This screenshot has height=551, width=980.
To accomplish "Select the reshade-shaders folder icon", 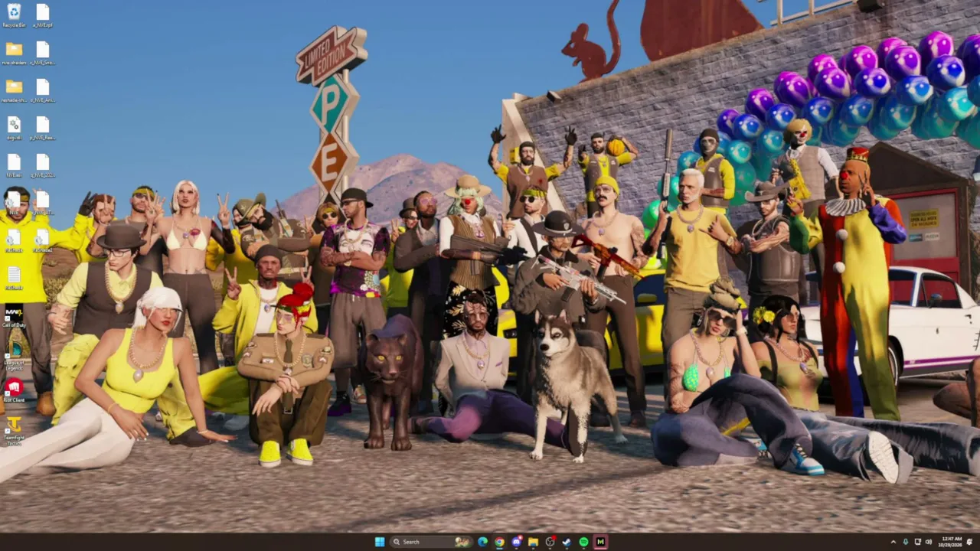I will tap(14, 90).
